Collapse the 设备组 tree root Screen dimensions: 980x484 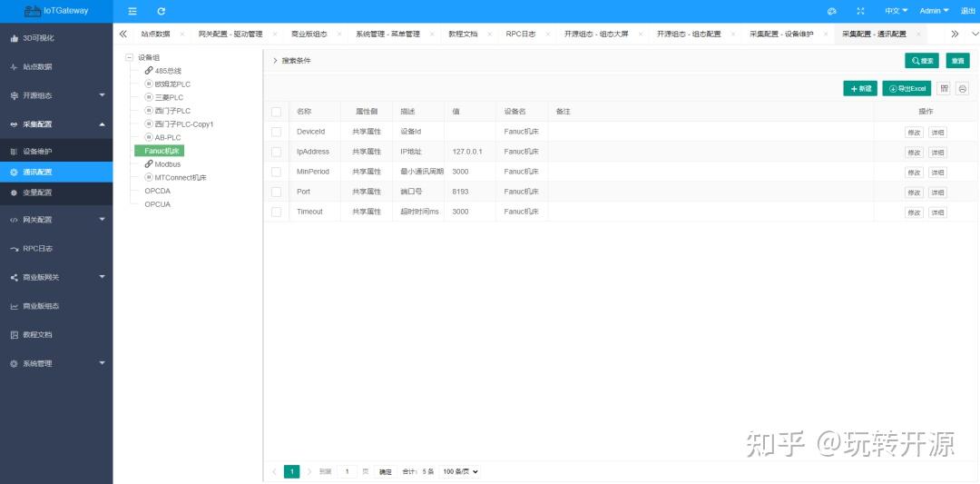130,57
